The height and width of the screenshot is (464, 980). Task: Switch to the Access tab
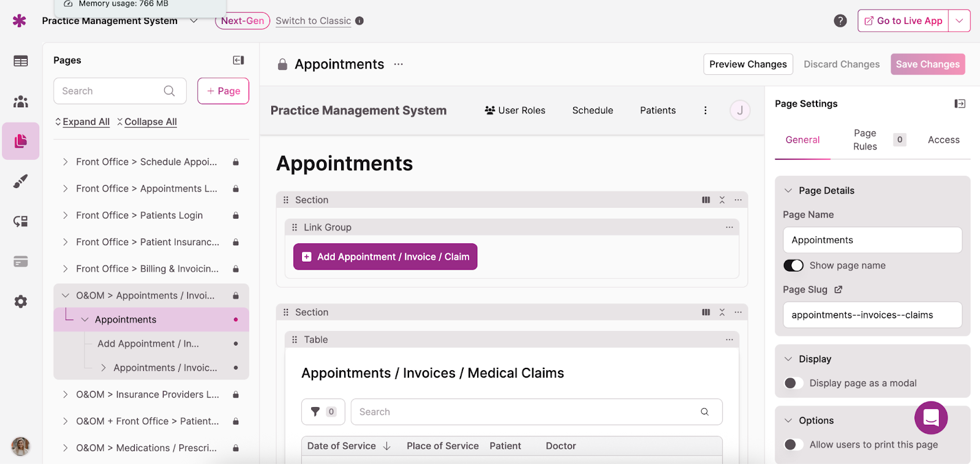943,140
